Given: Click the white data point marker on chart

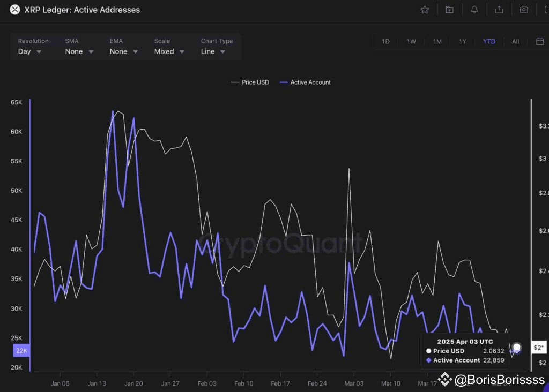Looking at the screenshot, I should point(516,347).
